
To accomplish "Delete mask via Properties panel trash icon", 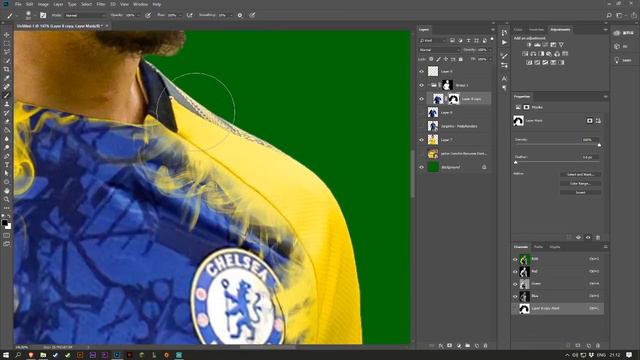I will point(598,237).
